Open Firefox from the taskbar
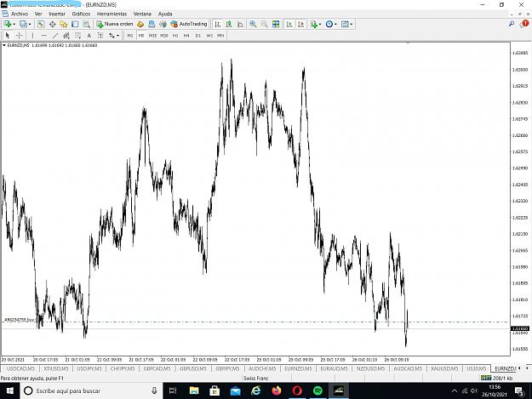 (x=277, y=390)
